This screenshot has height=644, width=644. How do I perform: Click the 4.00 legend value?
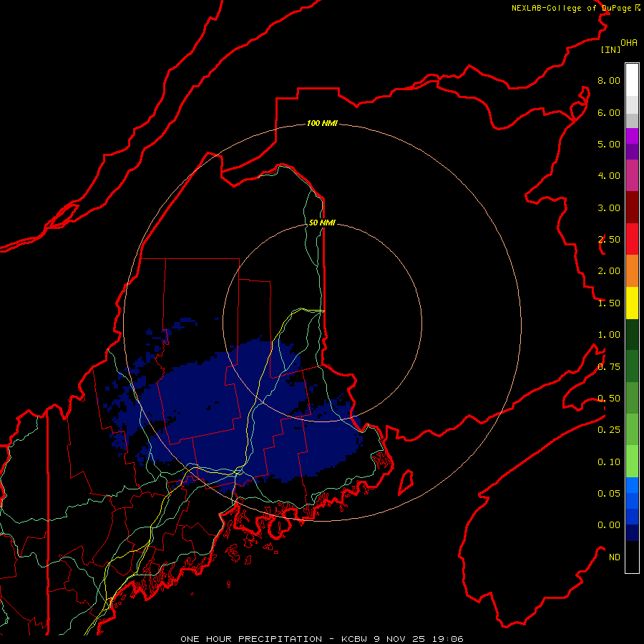click(609, 176)
